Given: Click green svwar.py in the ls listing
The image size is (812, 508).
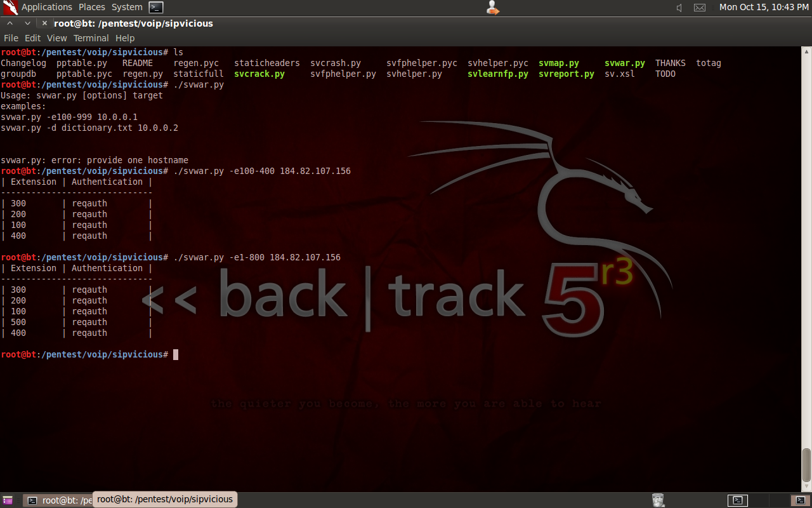Looking at the screenshot, I should (x=625, y=63).
